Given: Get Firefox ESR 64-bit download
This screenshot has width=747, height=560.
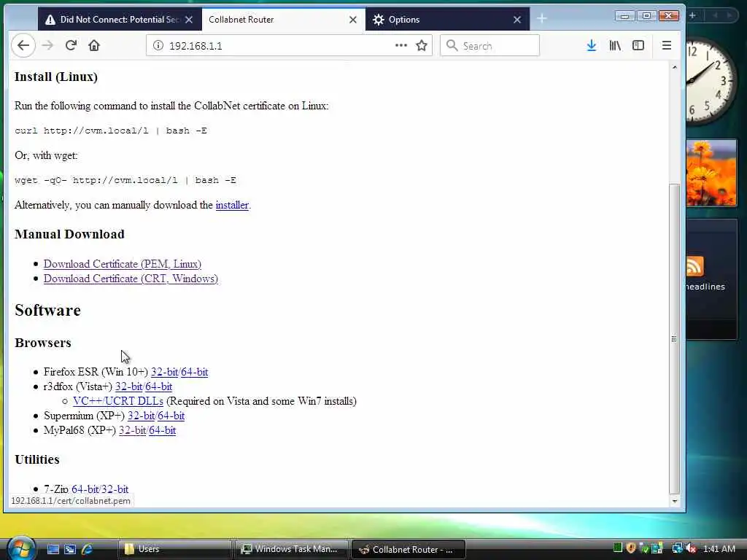Looking at the screenshot, I should point(194,372).
